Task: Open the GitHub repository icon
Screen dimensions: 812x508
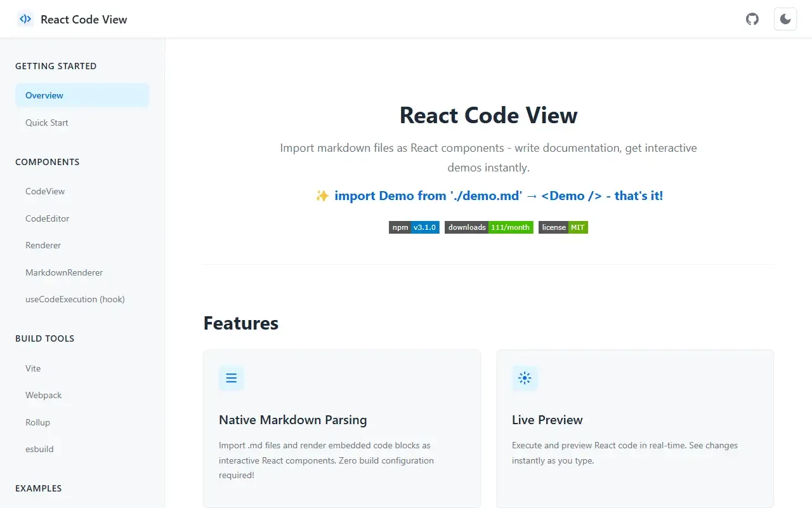Action: [x=752, y=19]
